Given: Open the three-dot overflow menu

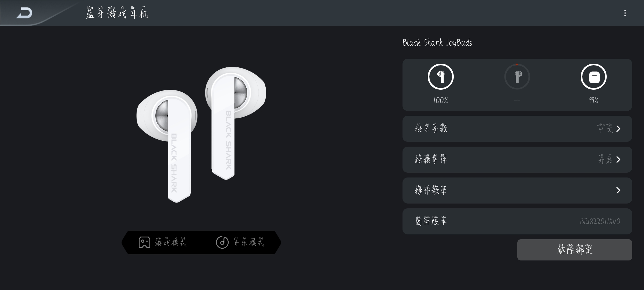Looking at the screenshot, I should (625, 13).
